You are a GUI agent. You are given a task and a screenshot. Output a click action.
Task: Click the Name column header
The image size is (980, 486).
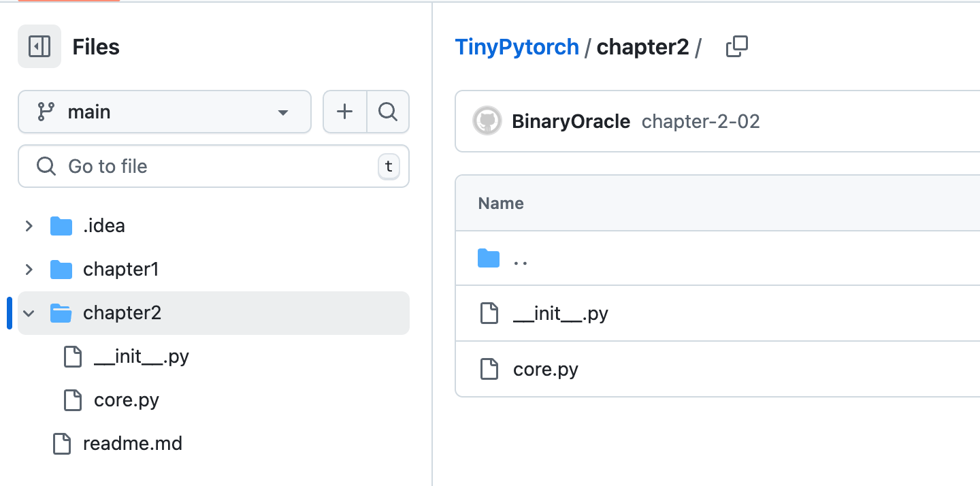tap(501, 204)
